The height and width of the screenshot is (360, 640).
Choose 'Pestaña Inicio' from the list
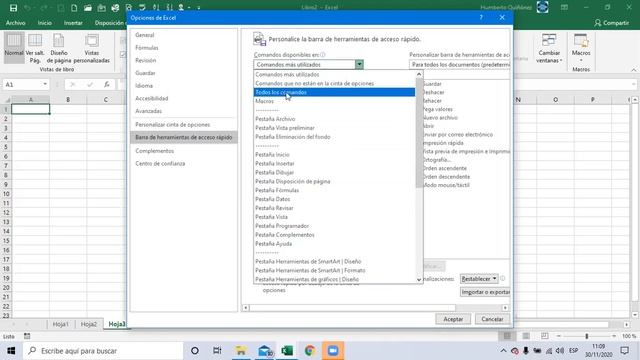[x=334, y=155]
